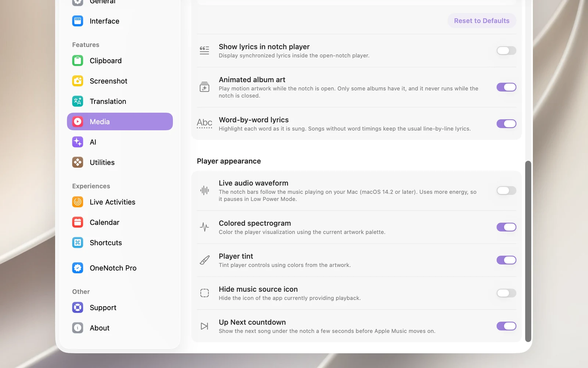
Task: Turn off Word-by-word lyrics toggle
Action: point(506,124)
